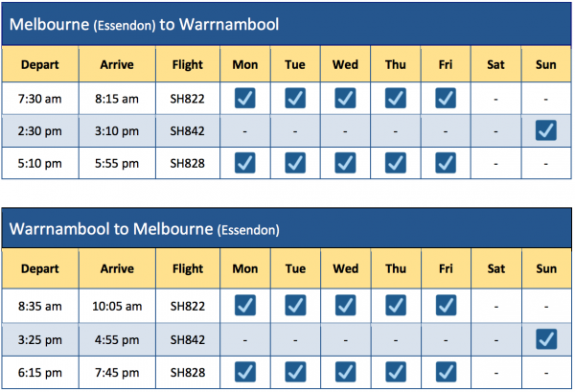The height and width of the screenshot is (392, 575).
Task: Click the Warrnambool to Melbourne (Essendon) table title
Action: coord(143,230)
